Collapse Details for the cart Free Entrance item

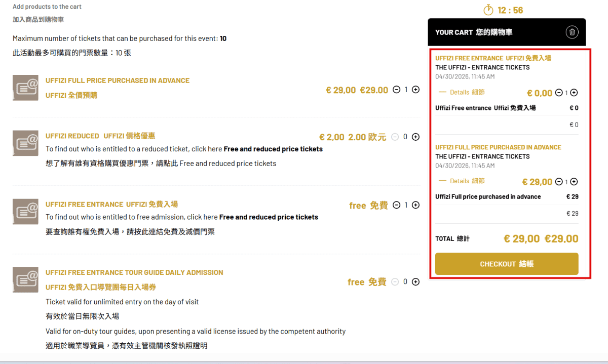[462, 92]
